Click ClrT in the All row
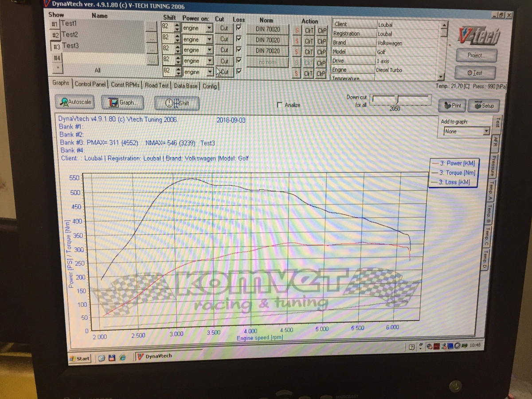 (x=309, y=74)
